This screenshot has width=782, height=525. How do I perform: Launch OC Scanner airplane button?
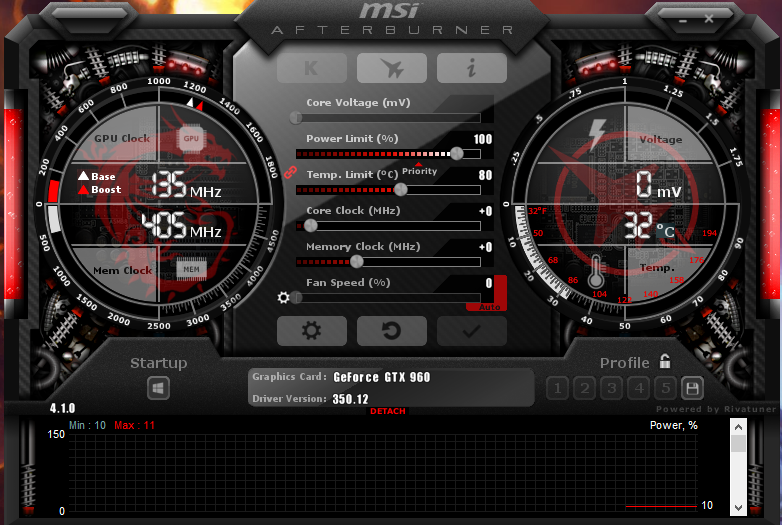391,68
